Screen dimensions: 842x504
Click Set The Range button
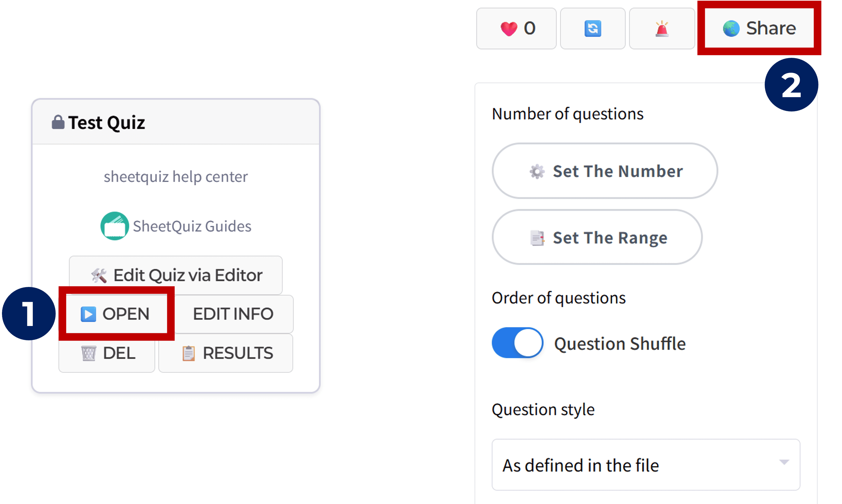(597, 237)
